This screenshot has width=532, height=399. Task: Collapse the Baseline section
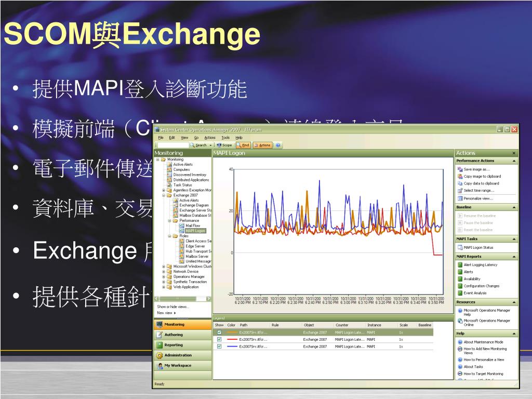coord(514,207)
